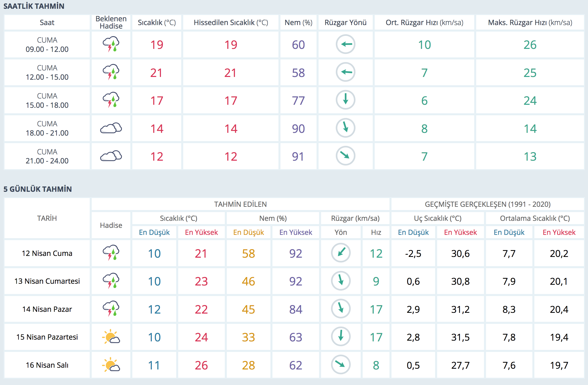
Task: Click partly sunny icon for 15 Nisan Pazartesi
Action: click(111, 337)
